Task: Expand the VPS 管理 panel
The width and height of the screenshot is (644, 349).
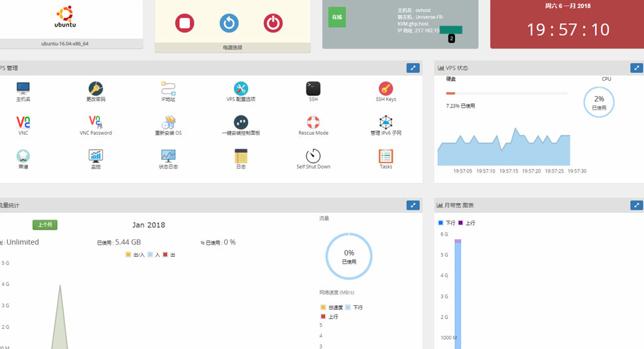Action: tap(413, 68)
